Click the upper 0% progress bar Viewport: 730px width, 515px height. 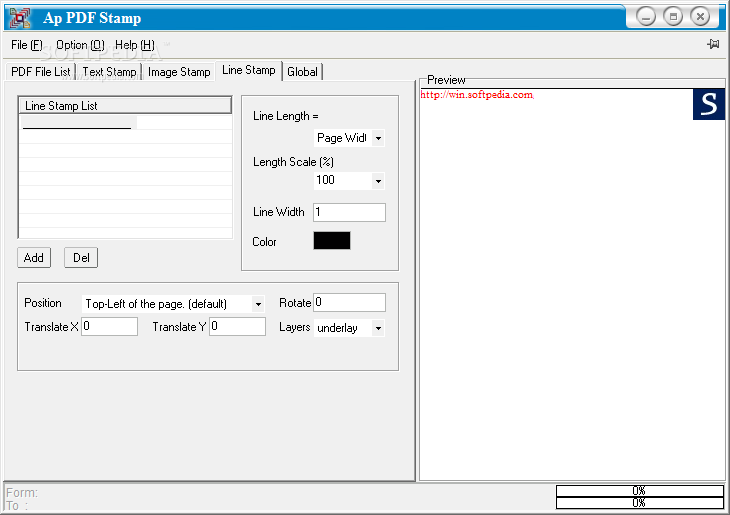[640, 491]
